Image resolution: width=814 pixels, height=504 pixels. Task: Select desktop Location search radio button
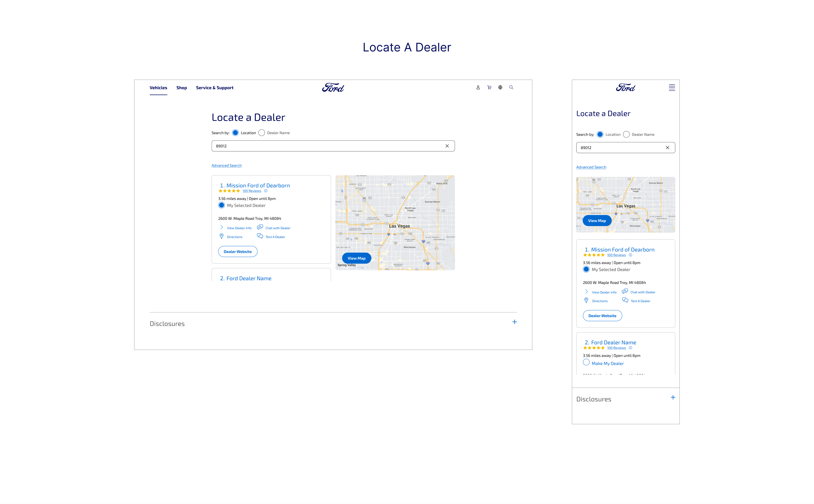pyautogui.click(x=235, y=133)
